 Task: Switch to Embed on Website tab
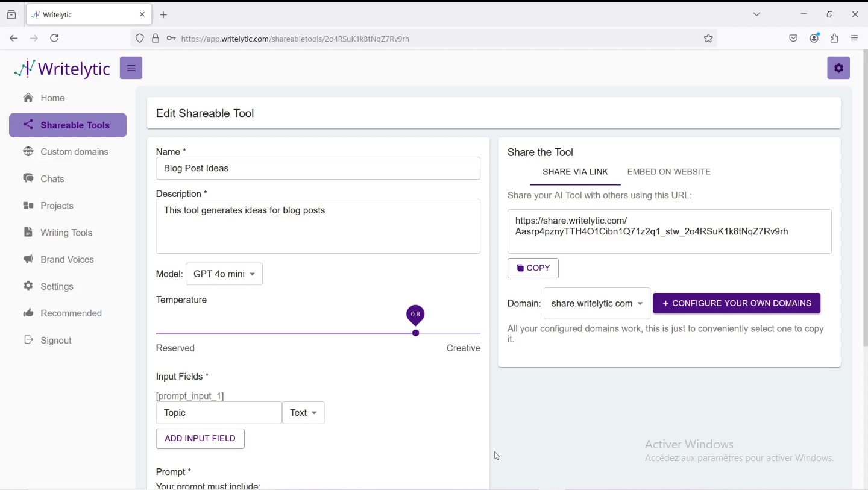click(x=668, y=172)
